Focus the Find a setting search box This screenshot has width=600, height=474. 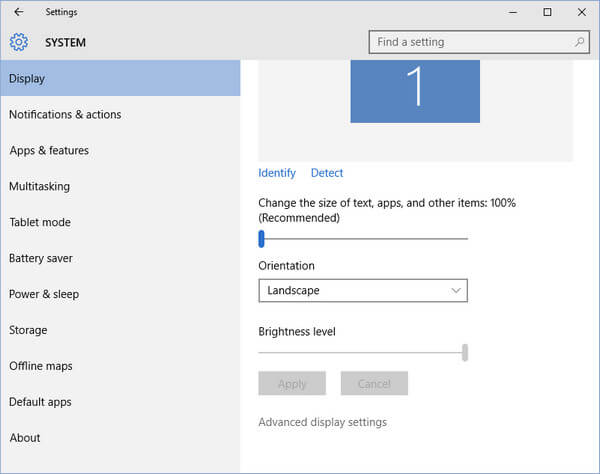[x=479, y=42]
